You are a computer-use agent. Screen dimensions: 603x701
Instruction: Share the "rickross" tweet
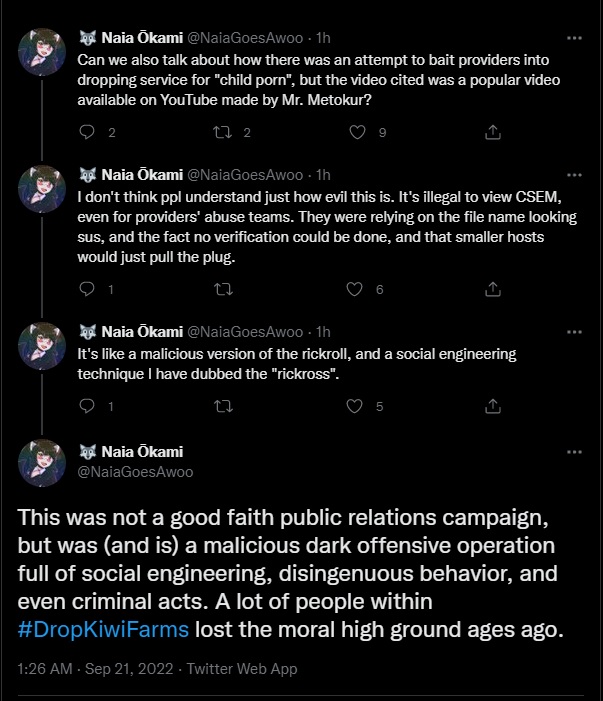pos(492,406)
